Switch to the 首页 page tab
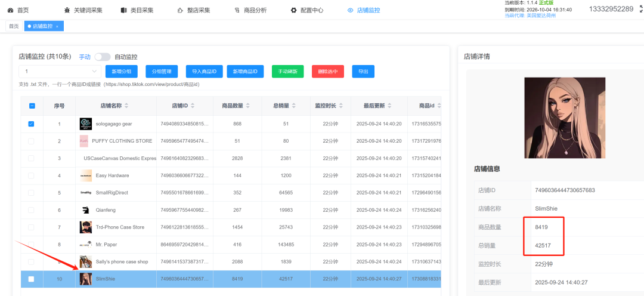The width and height of the screenshot is (644, 296). [13, 27]
